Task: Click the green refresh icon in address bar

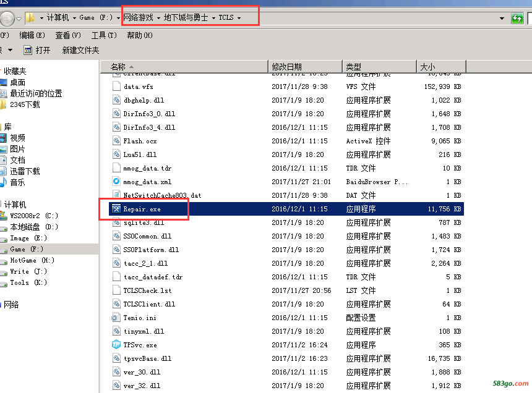Action: click(517, 19)
